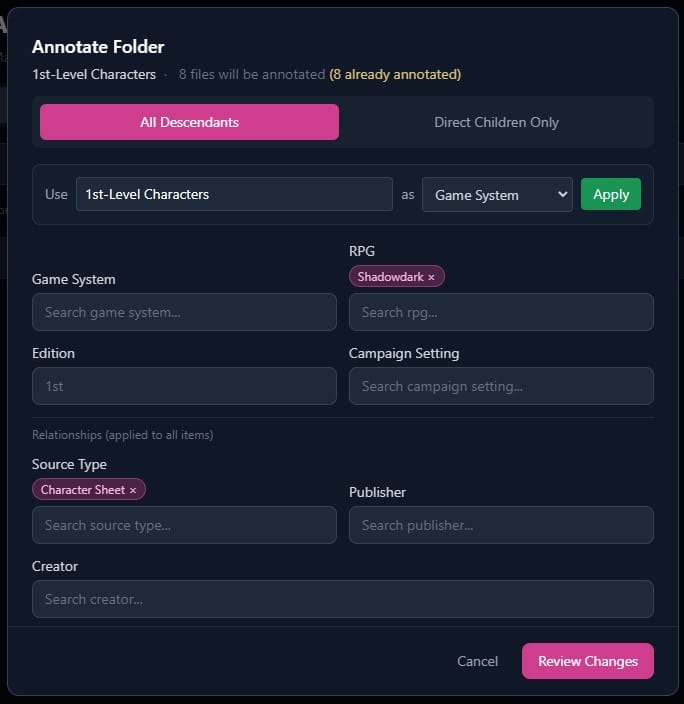This screenshot has height=704, width=684.
Task: Click Review Changes
Action: tap(587, 661)
